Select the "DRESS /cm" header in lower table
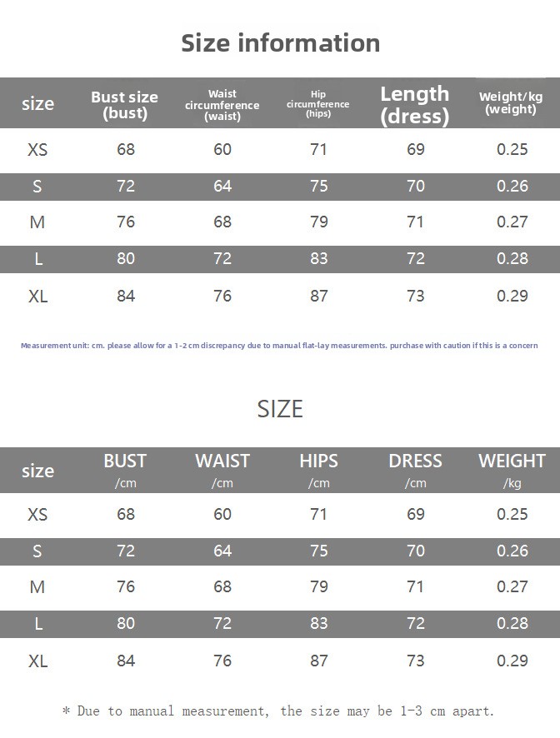The image size is (560, 738). click(x=415, y=470)
